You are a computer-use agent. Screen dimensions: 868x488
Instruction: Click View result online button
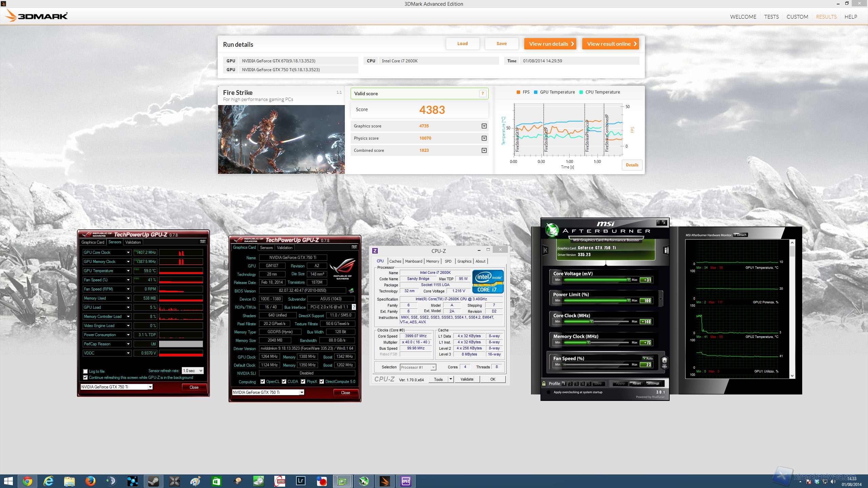611,44
